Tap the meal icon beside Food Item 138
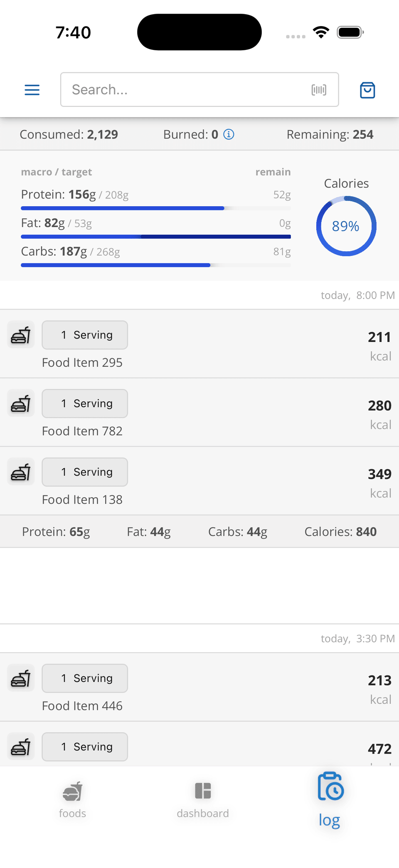 coord(21,472)
